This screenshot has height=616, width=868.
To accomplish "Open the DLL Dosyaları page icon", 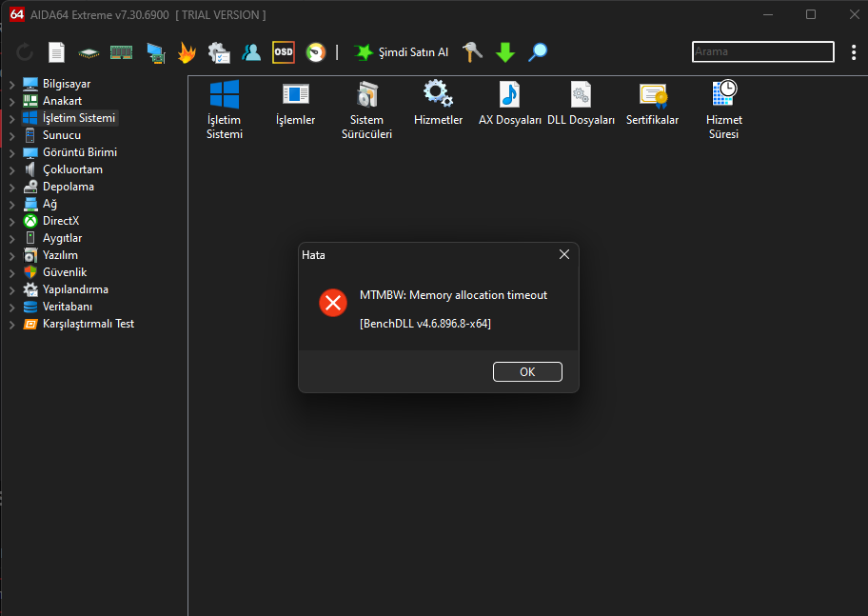I will [x=581, y=93].
